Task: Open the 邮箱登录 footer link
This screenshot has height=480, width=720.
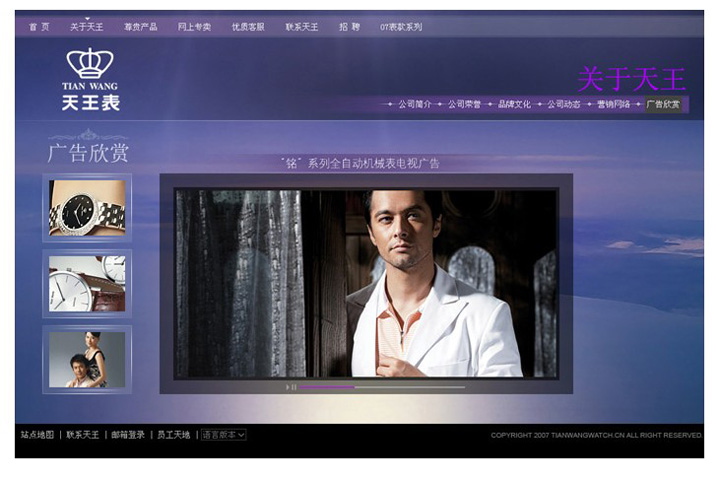Action: tap(128, 435)
